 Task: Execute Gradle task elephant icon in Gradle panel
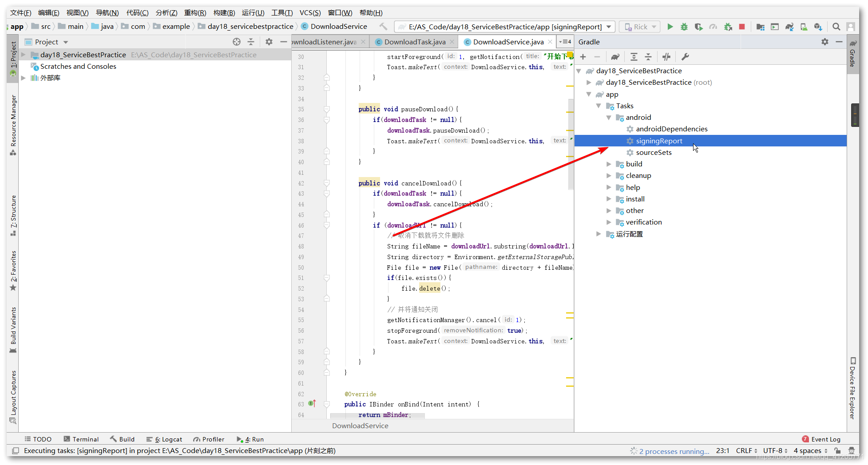(615, 57)
